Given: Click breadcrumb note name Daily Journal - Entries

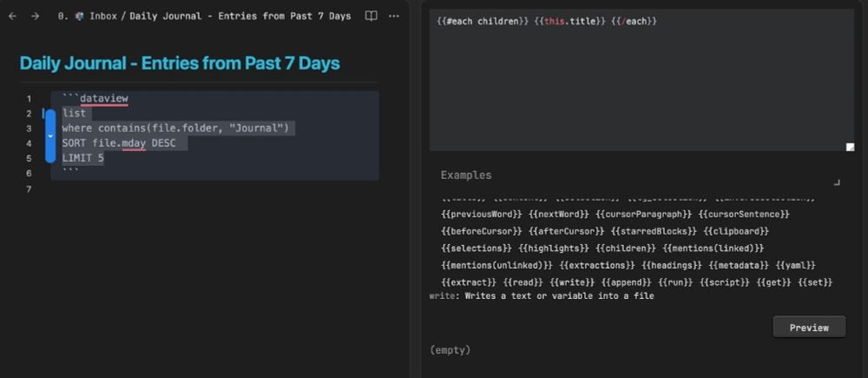Looking at the screenshot, I should [240, 16].
